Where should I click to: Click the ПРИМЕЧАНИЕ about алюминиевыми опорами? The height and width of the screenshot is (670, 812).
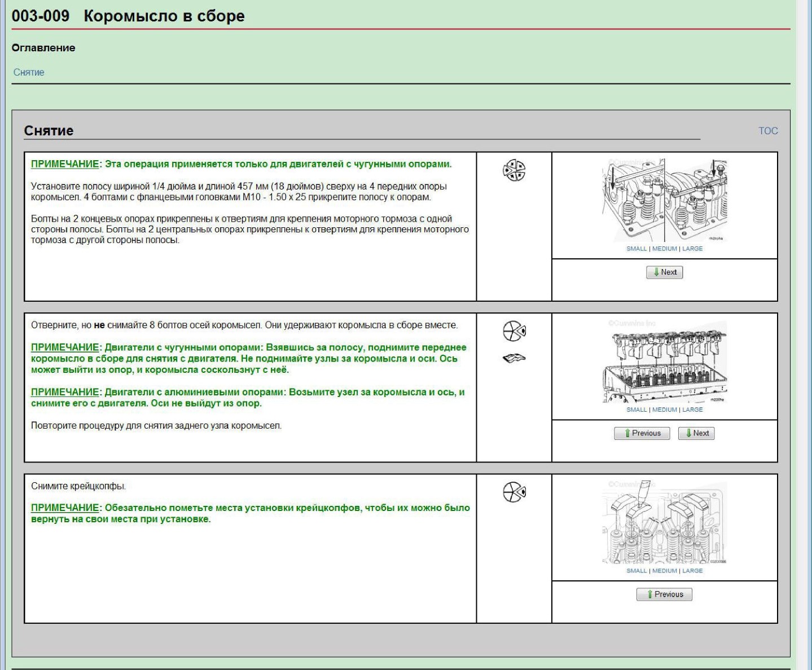click(x=248, y=398)
